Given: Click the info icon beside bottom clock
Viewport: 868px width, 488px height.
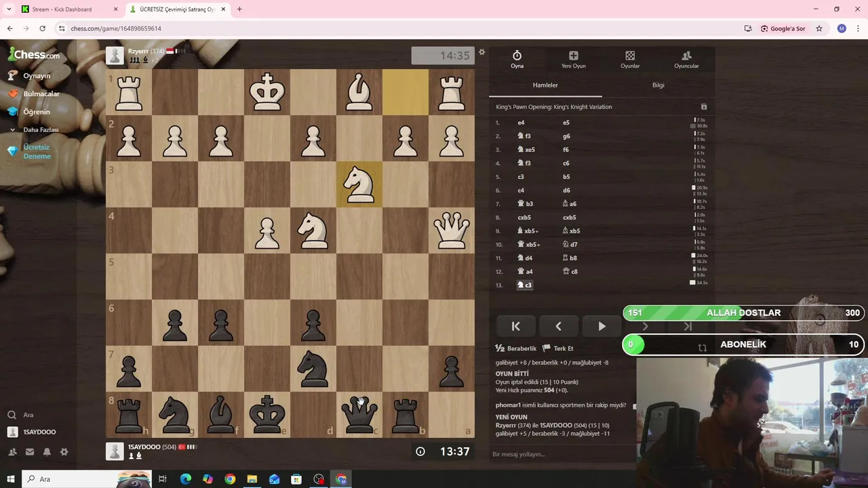Looking at the screenshot, I should (x=420, y=451).
